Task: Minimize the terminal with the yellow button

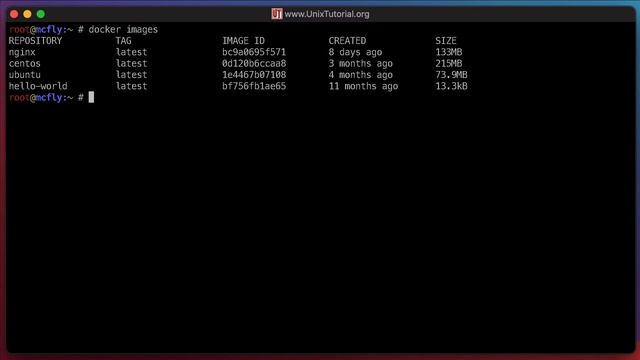Action: coord(27,14)
